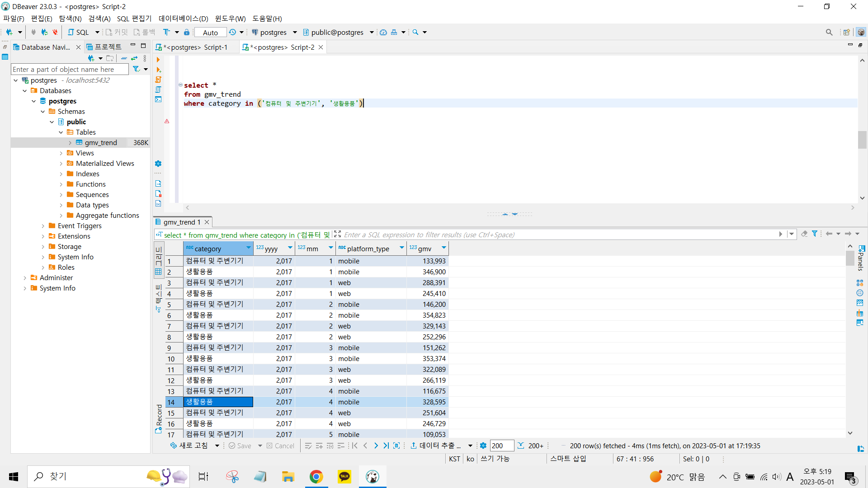Click the result filter funnel icon
Image resolution: width=868 pixels, height=488 pixels.
(x=815, y=234)
